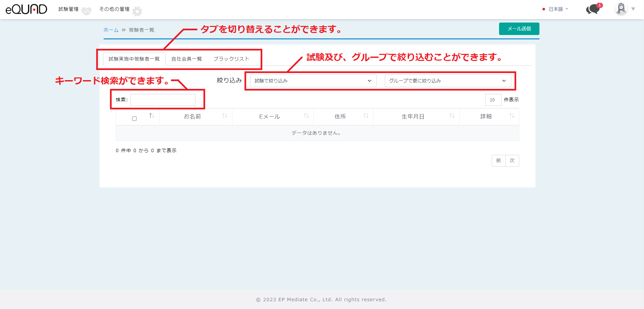
Task: Open the user avatar profile menu
Action: click(x=621, y=9)
